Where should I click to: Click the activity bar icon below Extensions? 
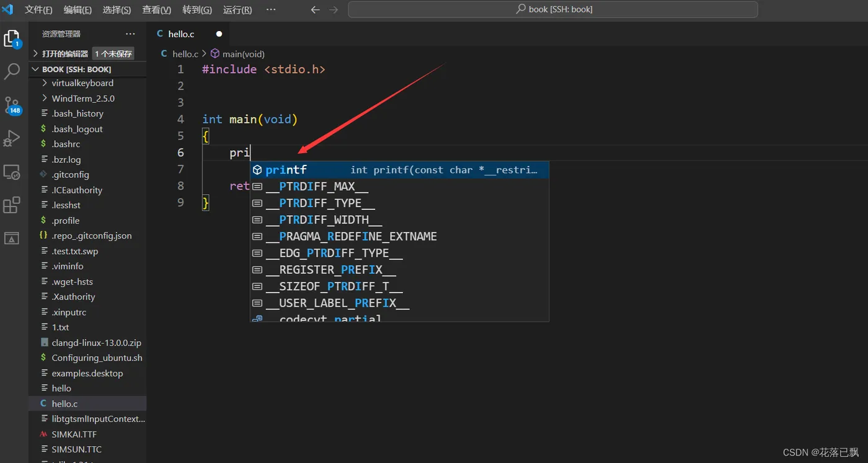[12, 238]
